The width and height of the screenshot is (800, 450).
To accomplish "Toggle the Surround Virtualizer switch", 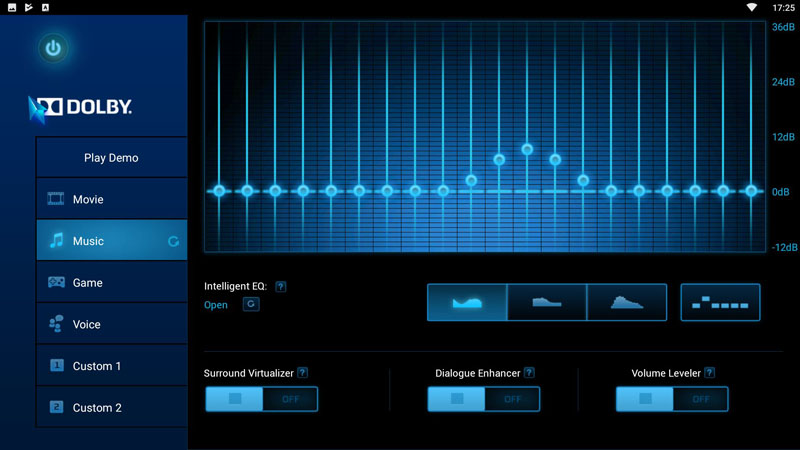I will pyautogui.click(x=262, y=399).
